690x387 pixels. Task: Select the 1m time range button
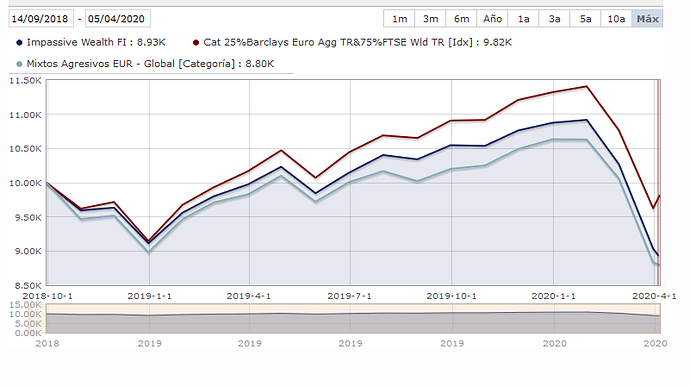click(399, 19)
